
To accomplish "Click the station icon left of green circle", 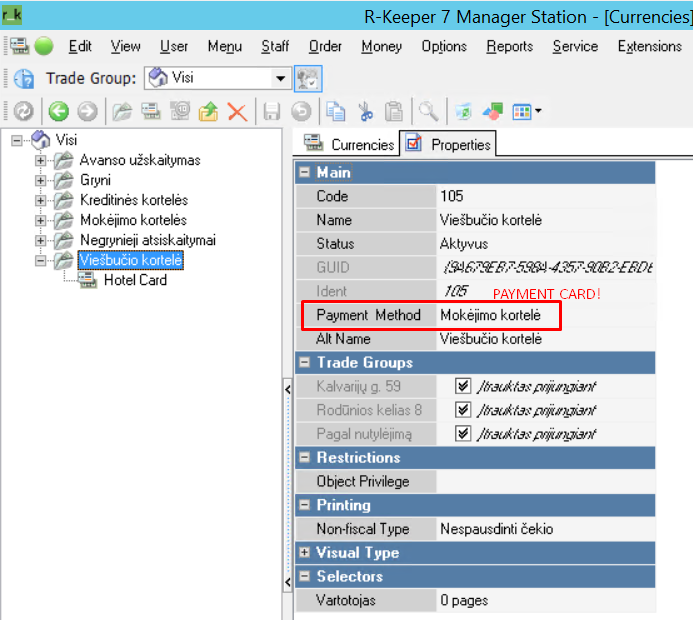I will click(x=19, y=46).
